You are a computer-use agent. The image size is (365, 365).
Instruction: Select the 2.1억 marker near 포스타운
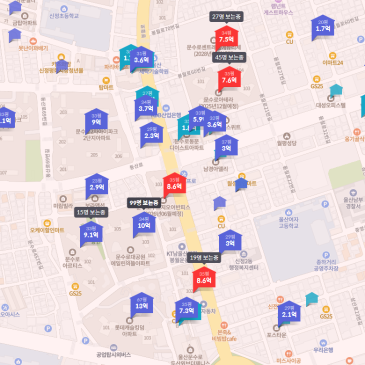[x=289, y=313]
